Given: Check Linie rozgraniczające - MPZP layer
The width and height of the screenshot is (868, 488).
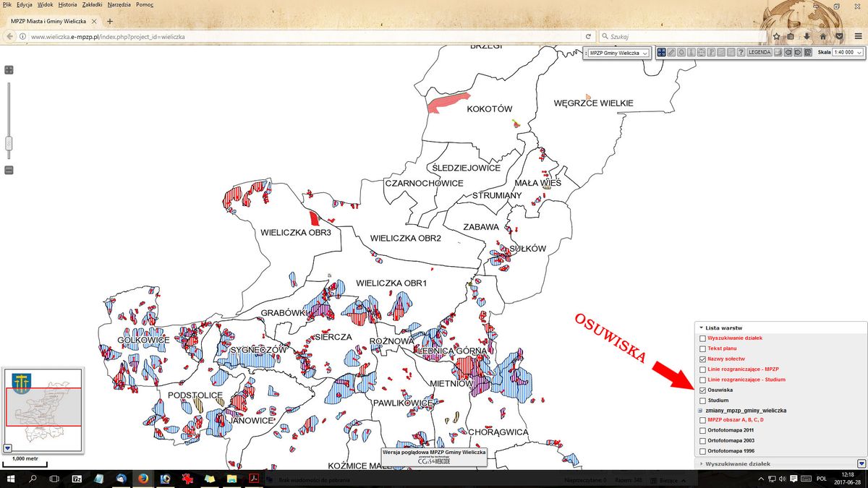Looking at the screenshot, I should pos(703,369).
